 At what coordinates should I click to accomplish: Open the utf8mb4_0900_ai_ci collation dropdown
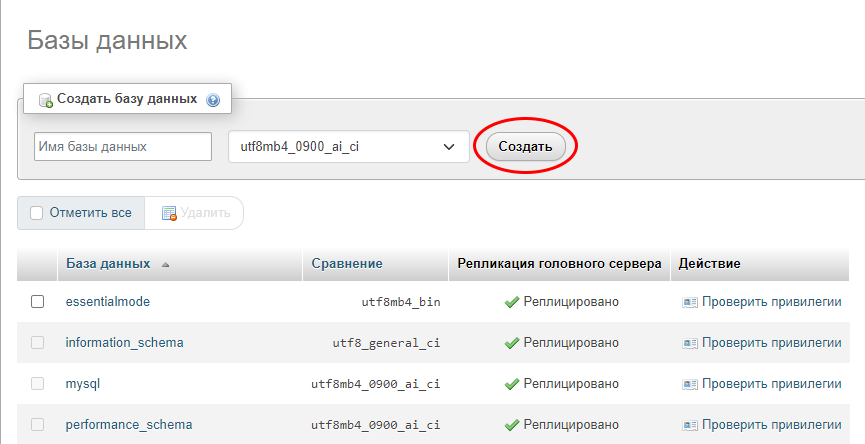[x=348, y=146]
